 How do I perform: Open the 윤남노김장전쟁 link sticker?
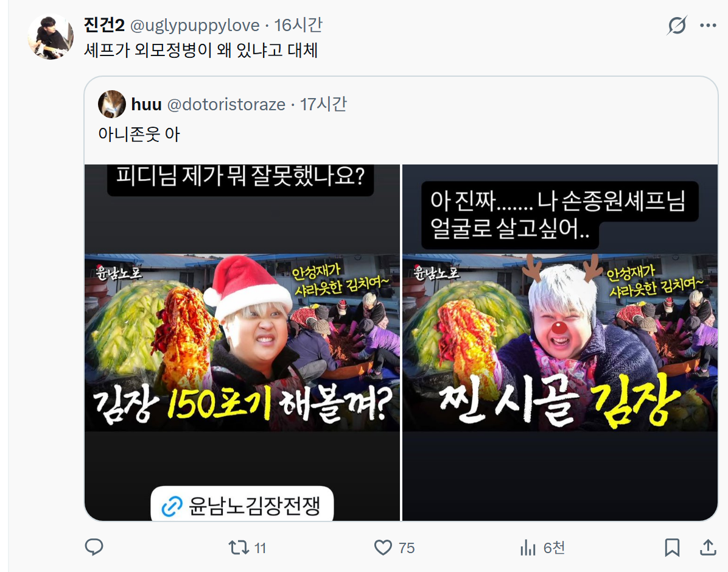pyautogui.click(x=242, y=504)
